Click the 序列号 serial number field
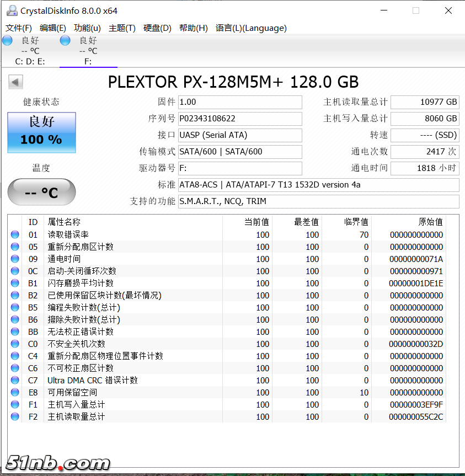The image size is (465, 476). [240, 119]
